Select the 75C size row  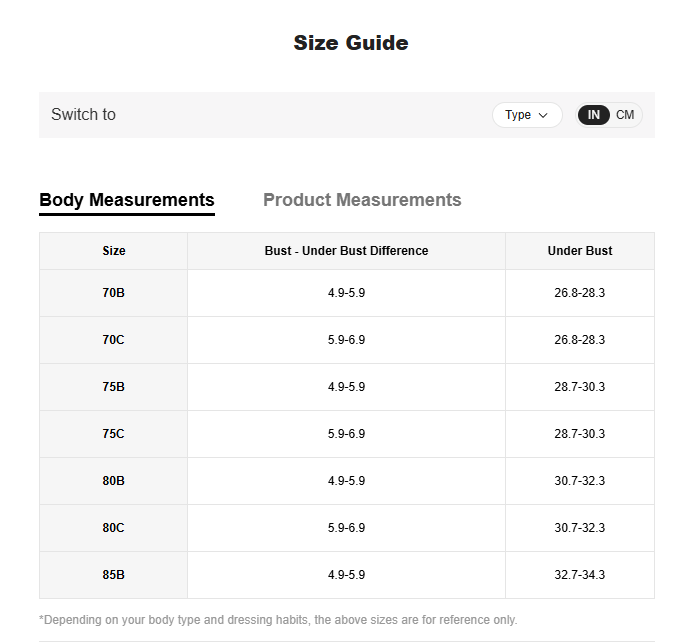[347, 434]
